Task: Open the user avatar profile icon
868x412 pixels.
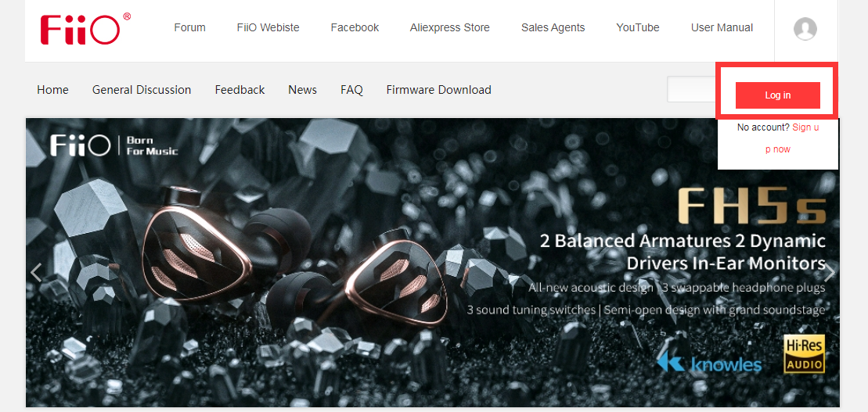Action: 805,29
